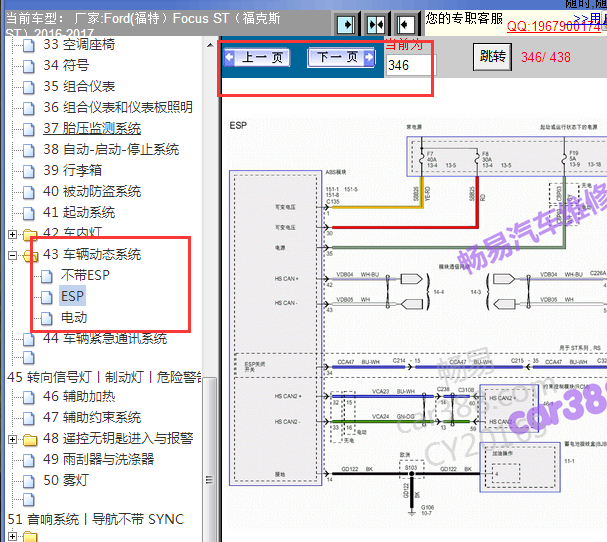Go to next page with 下一页
The height and width of the screenshot is (542, 607).
tap(341, 58)
